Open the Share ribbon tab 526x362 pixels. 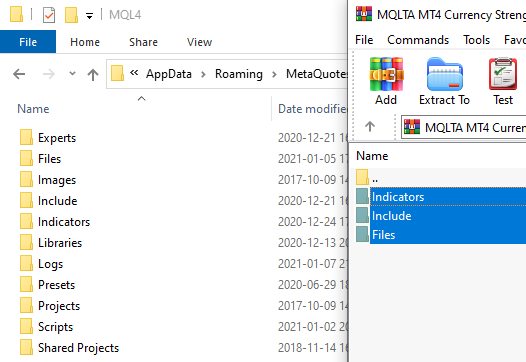(x=143, y=42)
